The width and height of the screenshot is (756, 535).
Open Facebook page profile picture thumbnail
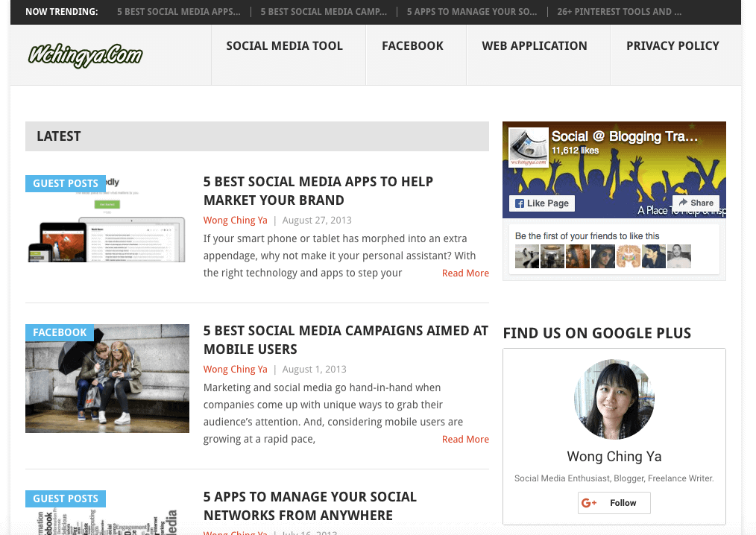coord(529,148)
